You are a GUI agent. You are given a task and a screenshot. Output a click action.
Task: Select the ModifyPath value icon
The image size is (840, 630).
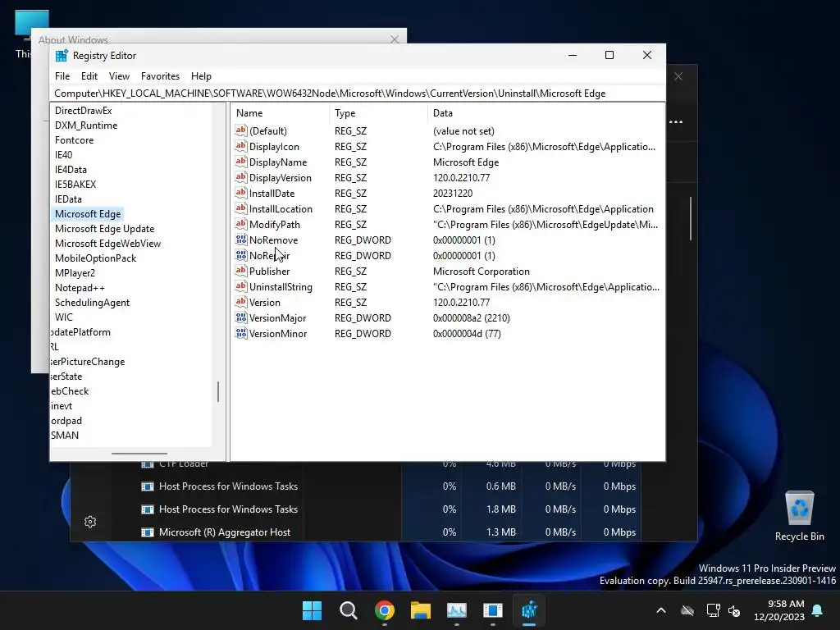pyautogui.click(x=241, y=224)
